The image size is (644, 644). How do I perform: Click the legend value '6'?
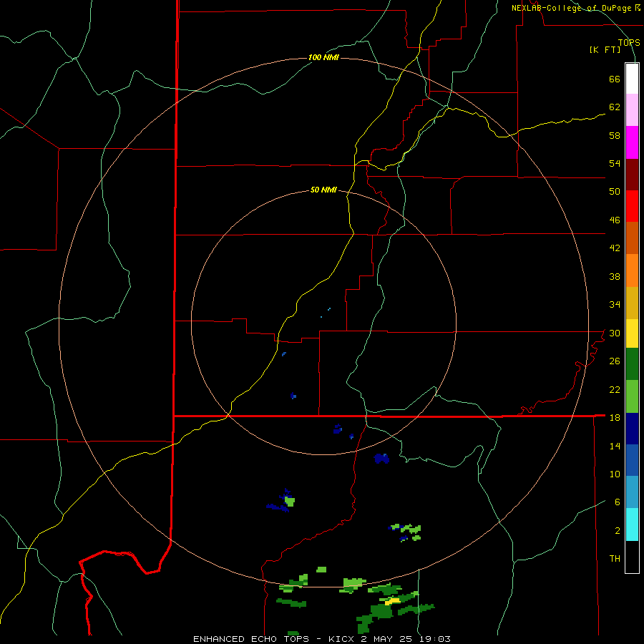618,502
